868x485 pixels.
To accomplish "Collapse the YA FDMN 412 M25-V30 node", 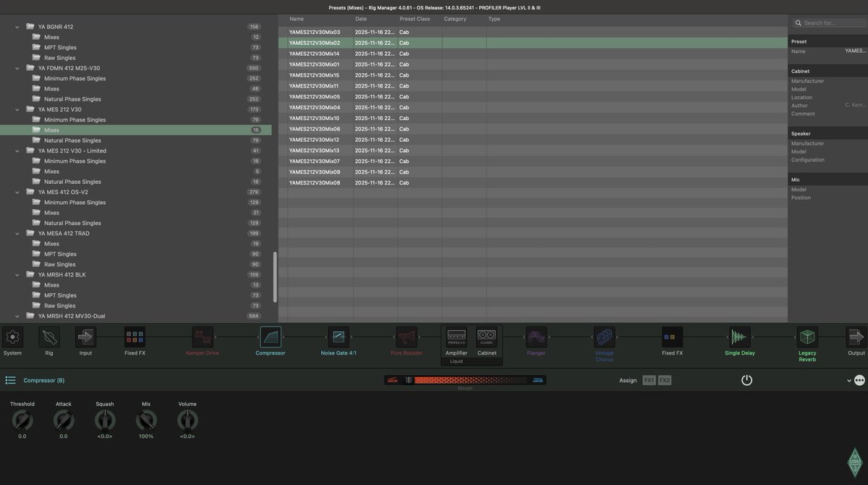I will pyautogui.click(x=17, y=68).
